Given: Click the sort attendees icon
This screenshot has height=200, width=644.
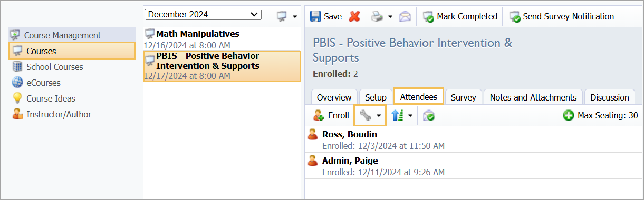Looking at the screenshot, I should pos(397,115).
